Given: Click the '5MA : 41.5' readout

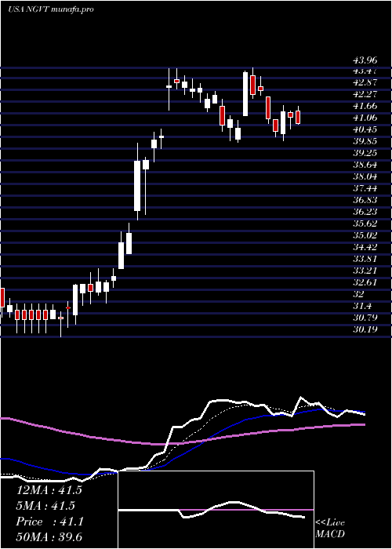Looking at the screenshot, I should pyautogui.click(x=45, y=506).
